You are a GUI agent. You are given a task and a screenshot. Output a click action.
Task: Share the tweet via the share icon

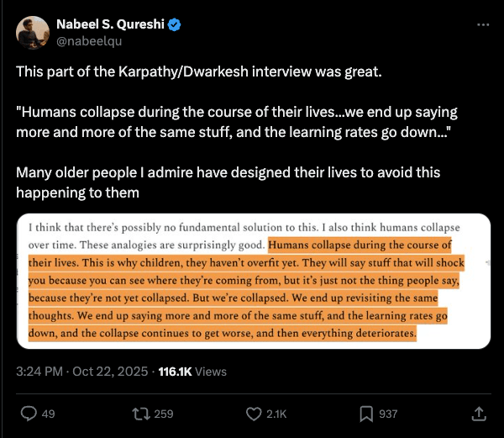(x=479, y=413)
